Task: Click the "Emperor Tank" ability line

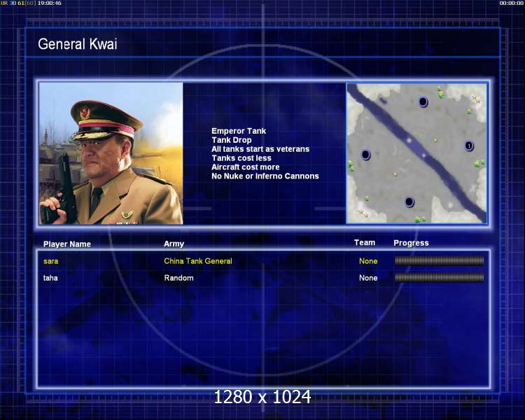Action: pyautogui.click(x=239, y=131)
